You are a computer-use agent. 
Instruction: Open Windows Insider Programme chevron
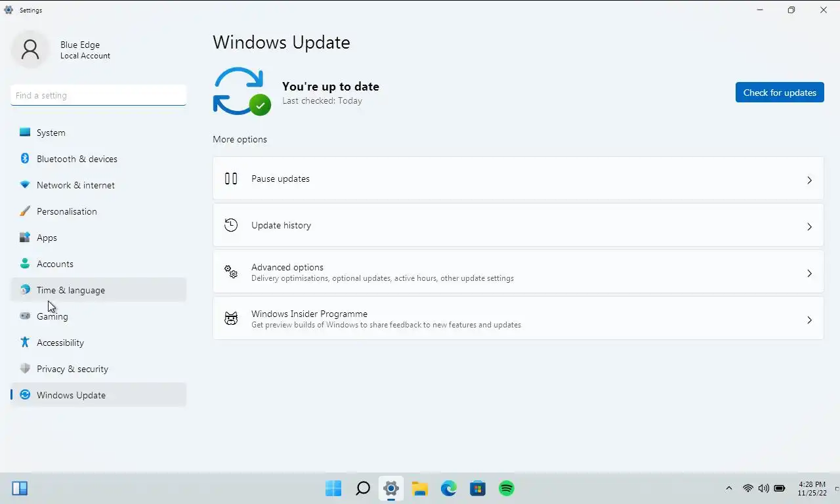809,320
